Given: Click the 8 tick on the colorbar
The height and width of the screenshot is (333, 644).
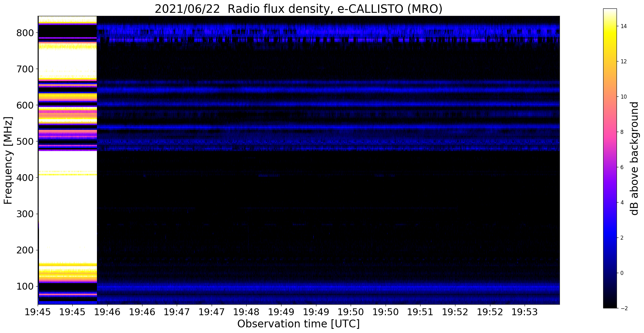Looking at the screenshot, I should click(x=622, y=132).
